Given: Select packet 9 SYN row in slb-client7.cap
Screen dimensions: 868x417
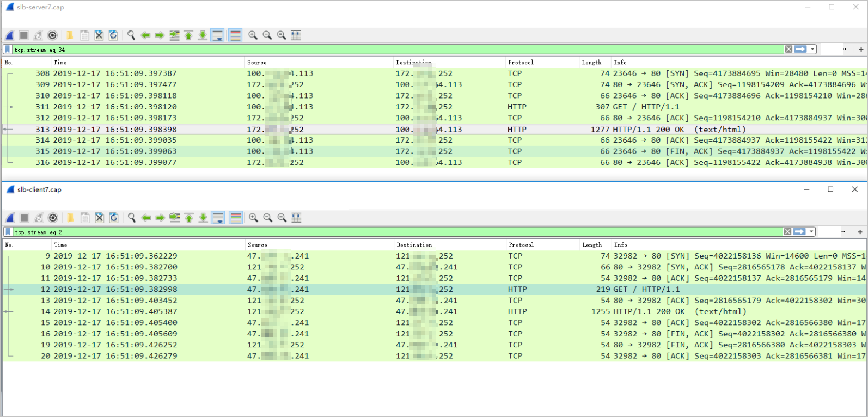Looking at the screenshot, I should click(434, 256).
